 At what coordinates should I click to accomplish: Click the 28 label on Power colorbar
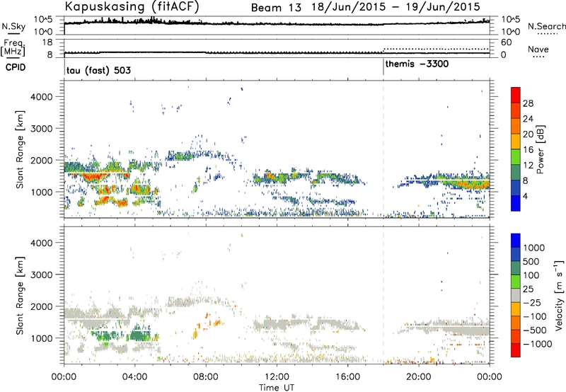pos(528,103)
